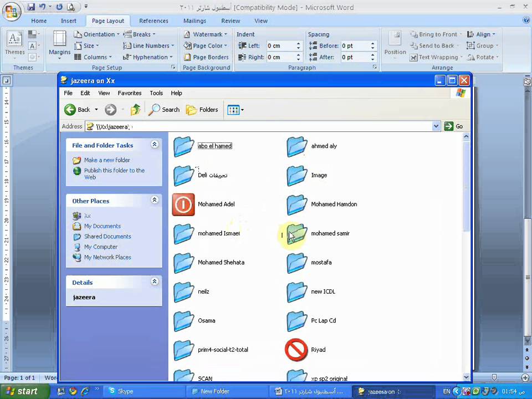Image resolution: width=532 pixels, height=399 pixels.
Task: Click the Windows Start button
Action: (x=24, y=391)
